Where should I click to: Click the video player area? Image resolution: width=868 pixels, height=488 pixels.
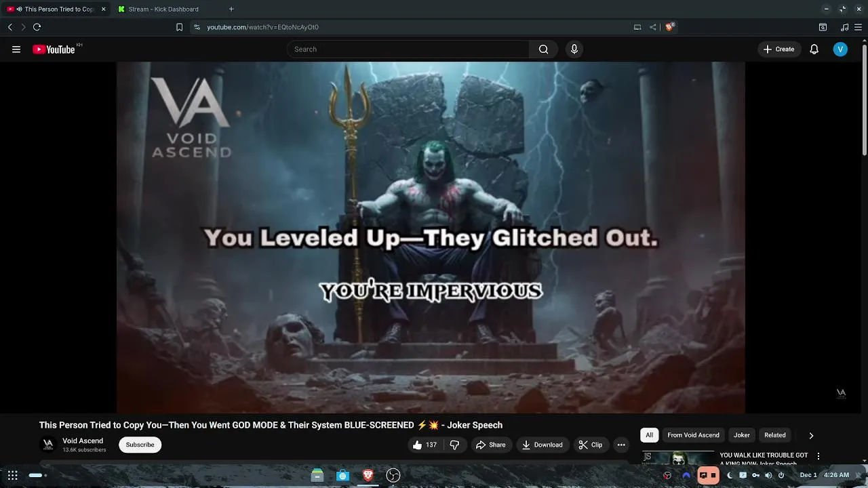click(431, 237)
